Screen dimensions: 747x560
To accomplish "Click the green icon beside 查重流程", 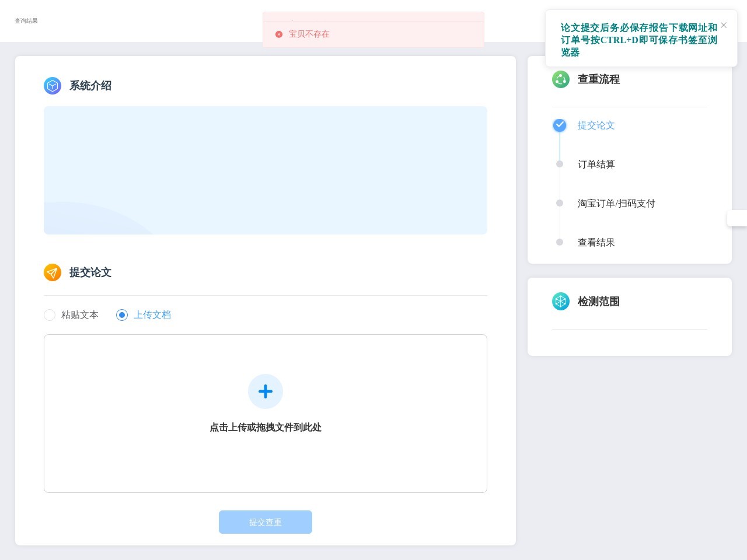I will pos(561,79).
